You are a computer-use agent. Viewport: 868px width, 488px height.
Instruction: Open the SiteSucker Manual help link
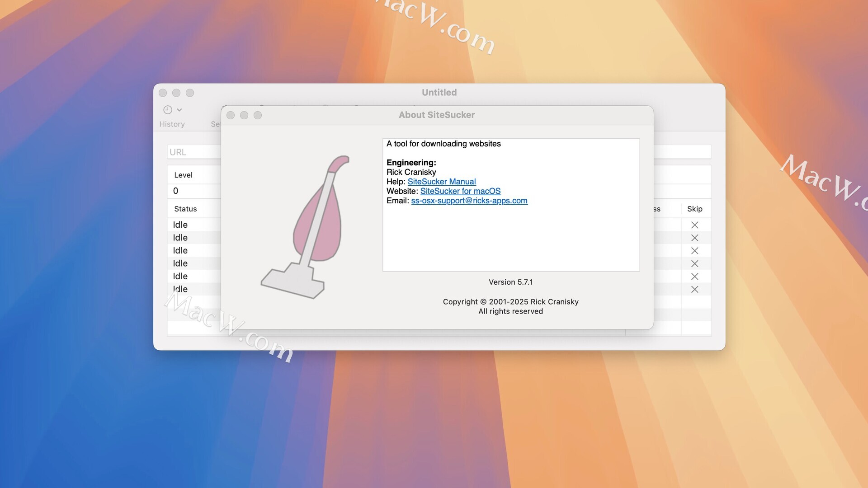(x=442, y=182)
